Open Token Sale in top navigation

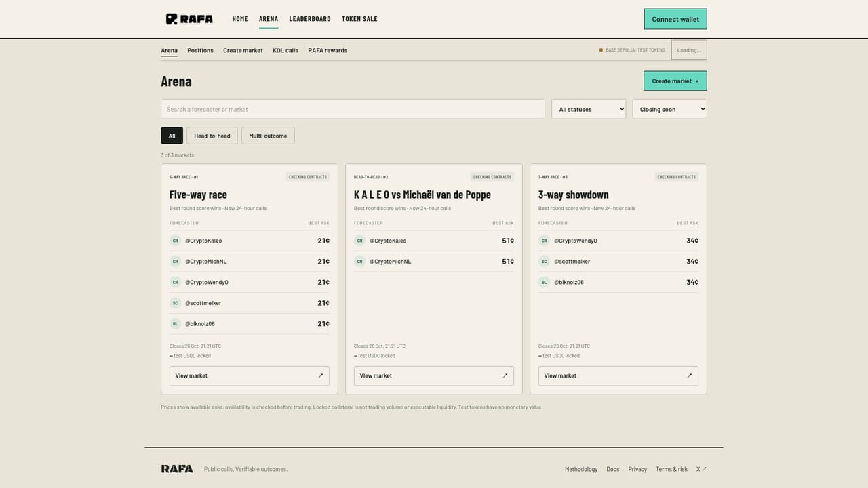pyautogui.click(x=359, y=19)
